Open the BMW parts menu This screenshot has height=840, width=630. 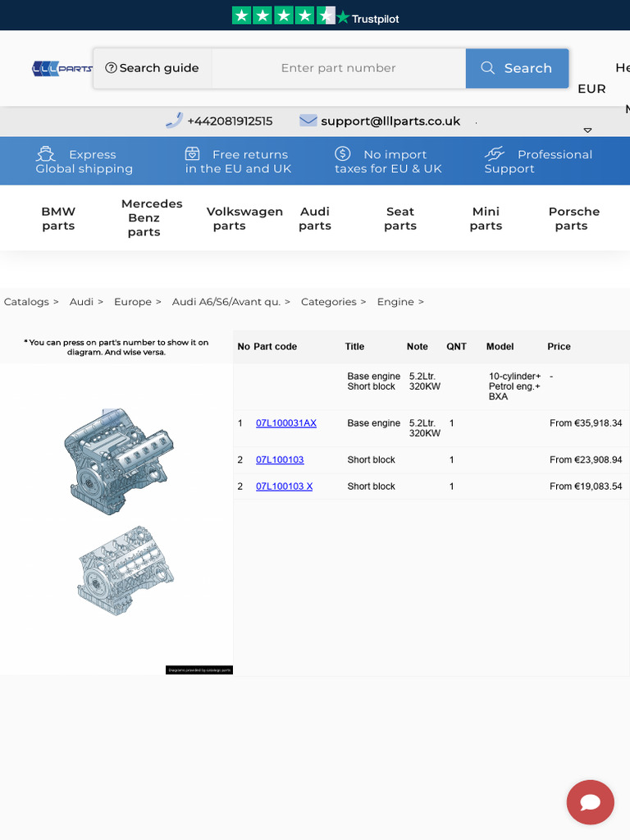58,218
